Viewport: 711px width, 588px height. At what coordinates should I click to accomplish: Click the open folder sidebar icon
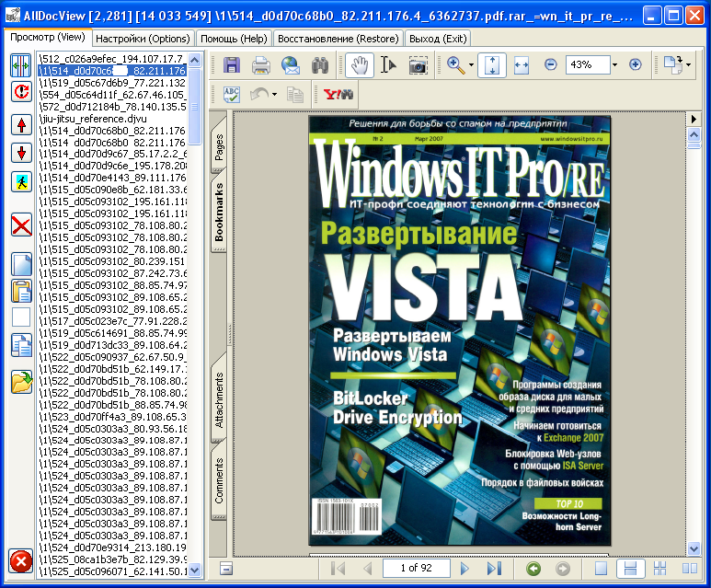point(21,382)
